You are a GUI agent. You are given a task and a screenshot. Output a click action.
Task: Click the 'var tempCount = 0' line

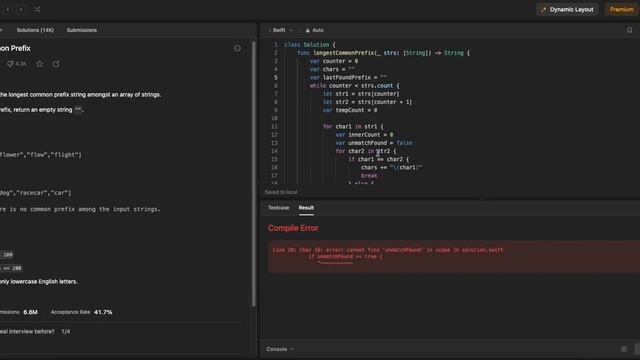[350, 110]
